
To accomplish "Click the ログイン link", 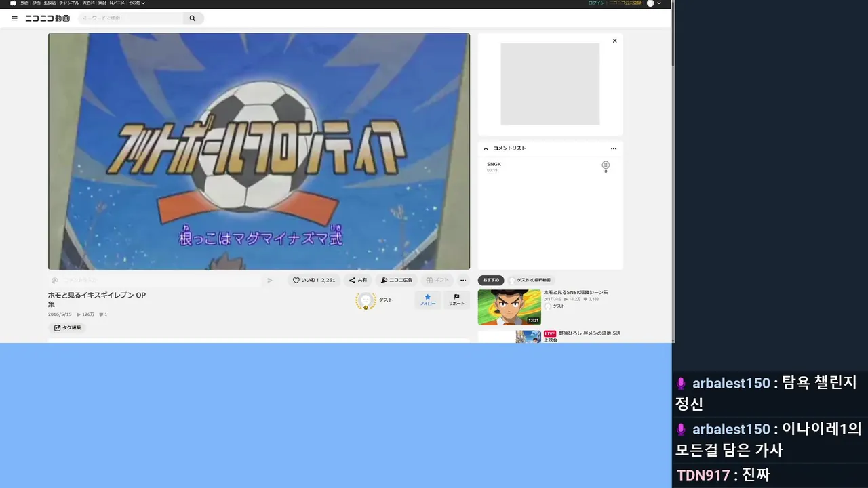I will click(x=596, y=3).
